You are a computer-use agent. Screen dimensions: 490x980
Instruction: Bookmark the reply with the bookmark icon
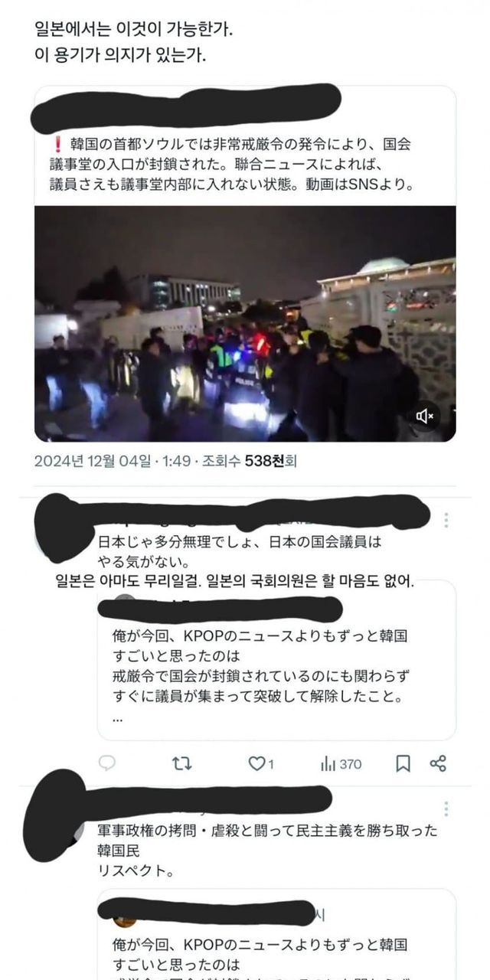(403, 763)
